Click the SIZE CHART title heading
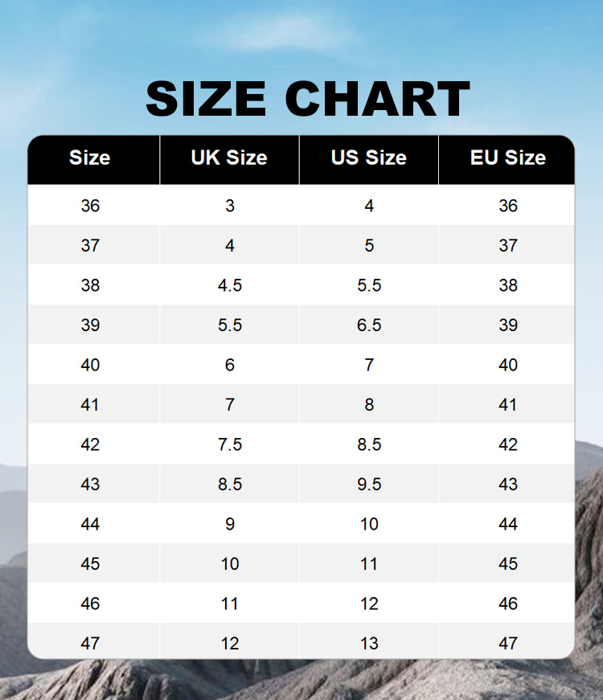The image size is (603, 700). (307, 100)
